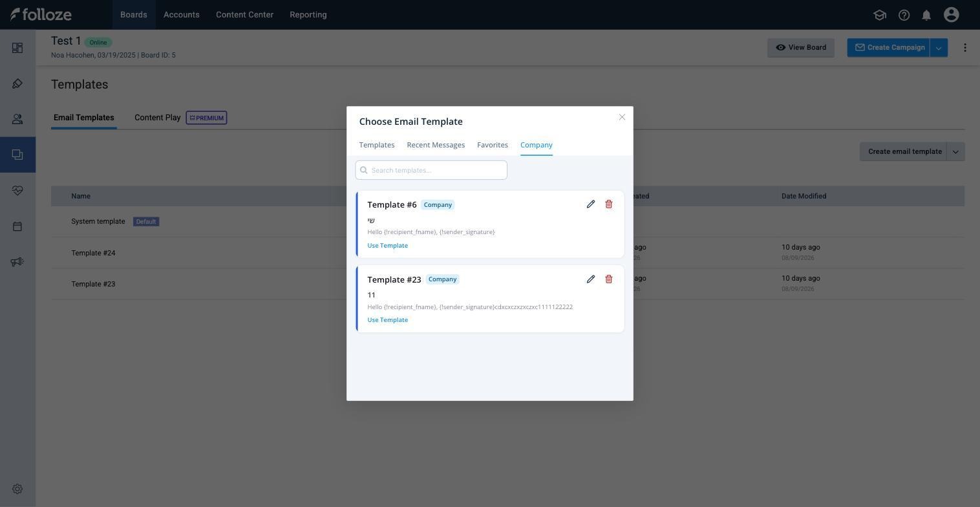Select the Email Templates tab
The image size is (980, 507).
point(84,118)
